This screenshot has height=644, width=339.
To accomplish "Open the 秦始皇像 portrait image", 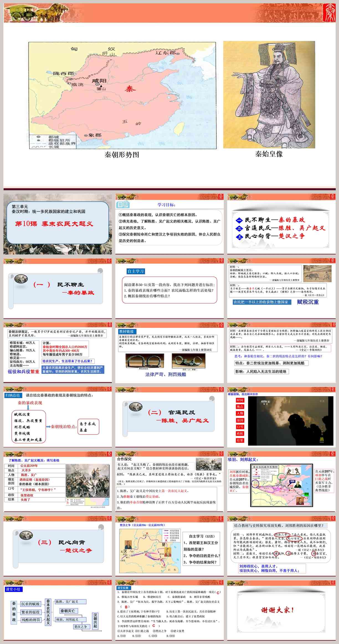I will [x=269, y=95].
